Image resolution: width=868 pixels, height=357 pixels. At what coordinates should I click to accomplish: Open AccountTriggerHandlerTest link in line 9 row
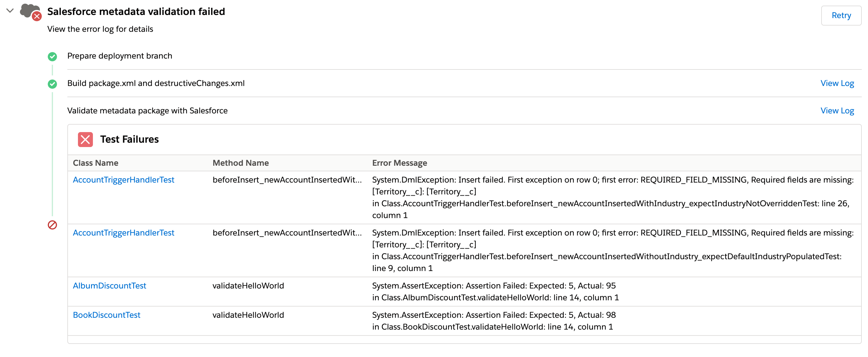pos(123,233)
